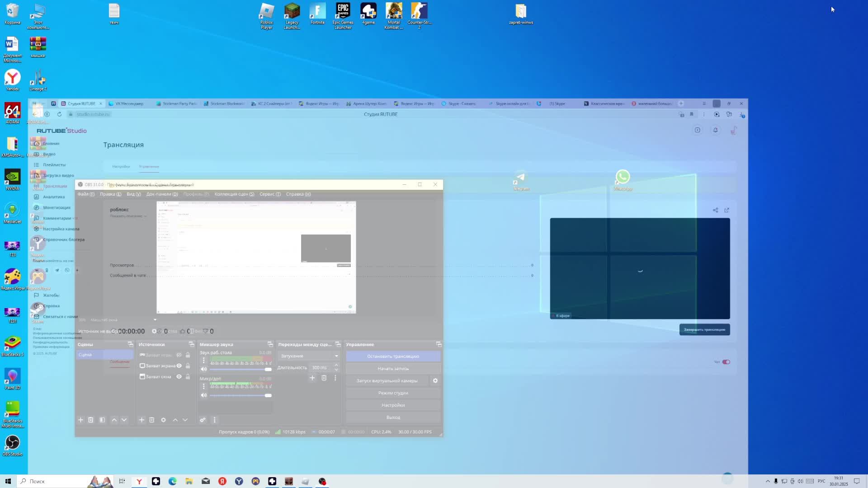Remove selected scene with trash icon

(90, 420)
